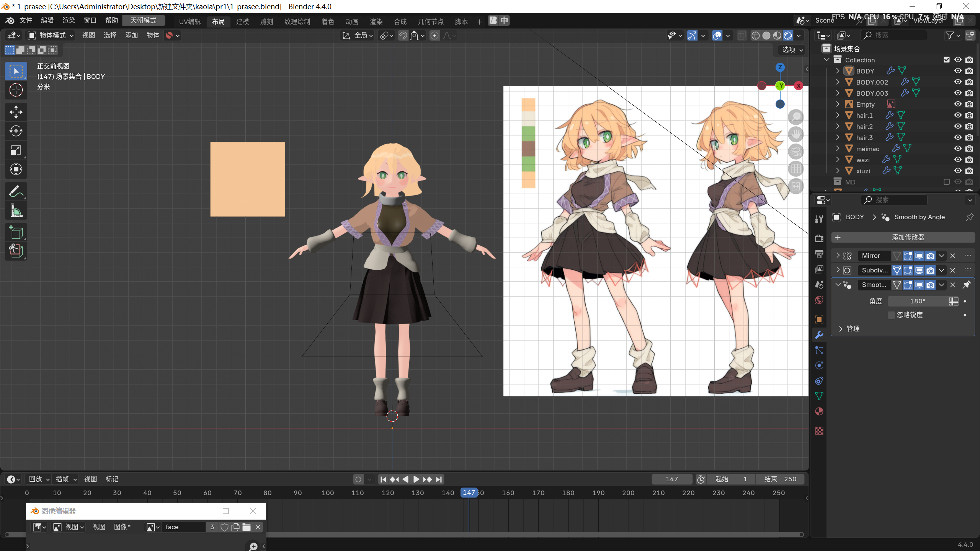Switch perspective/orthographic gizmo button
The height and width of the screenshot is (551, 980).
[796, 169]
